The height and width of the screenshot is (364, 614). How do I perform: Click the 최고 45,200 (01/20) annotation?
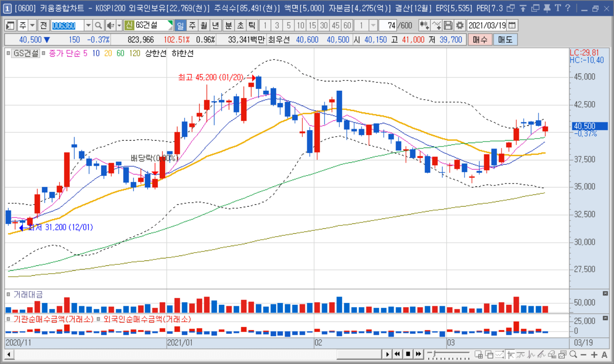point(211,77)
